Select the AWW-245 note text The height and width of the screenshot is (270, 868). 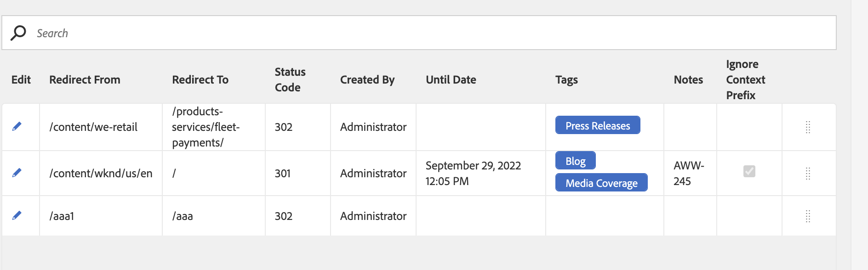click(x=689, y=173)
